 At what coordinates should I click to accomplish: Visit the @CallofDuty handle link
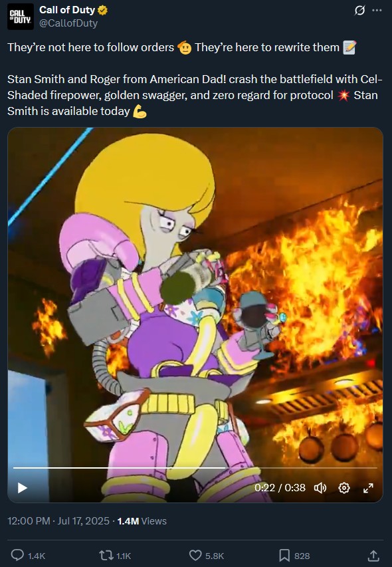(x=68, y=23)
